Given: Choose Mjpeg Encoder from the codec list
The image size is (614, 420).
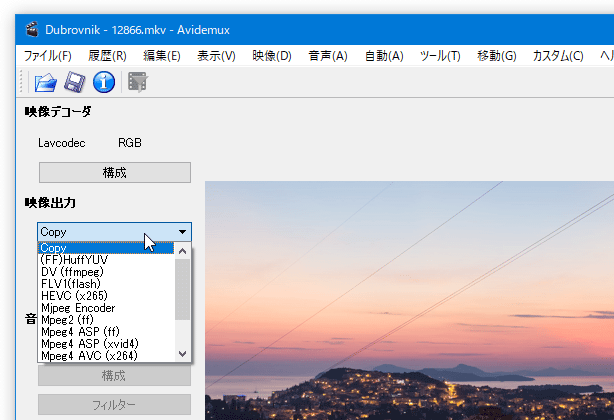Looking at the screenshot, I should coord(106,308).
